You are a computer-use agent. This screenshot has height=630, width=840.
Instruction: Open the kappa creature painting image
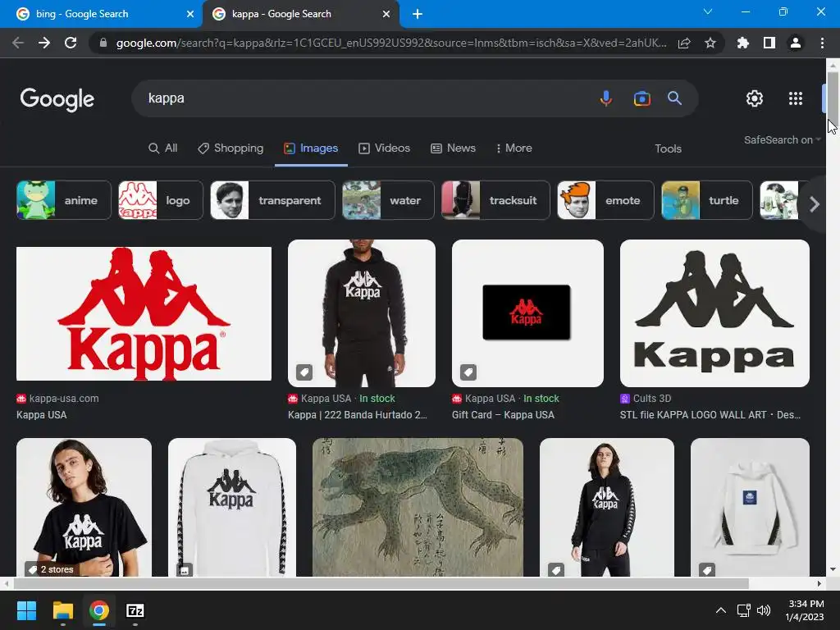click(x=418, y=507)
